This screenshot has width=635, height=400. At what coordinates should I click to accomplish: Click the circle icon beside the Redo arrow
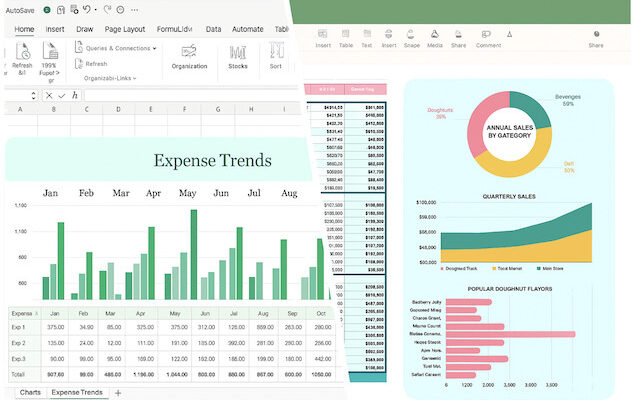click(120, 10)
